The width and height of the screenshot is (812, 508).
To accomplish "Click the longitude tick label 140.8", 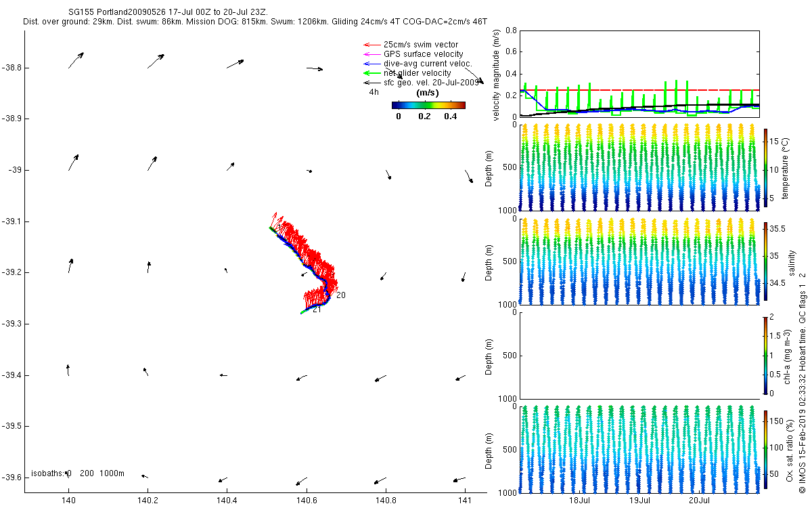I will (x=385, y=500).
